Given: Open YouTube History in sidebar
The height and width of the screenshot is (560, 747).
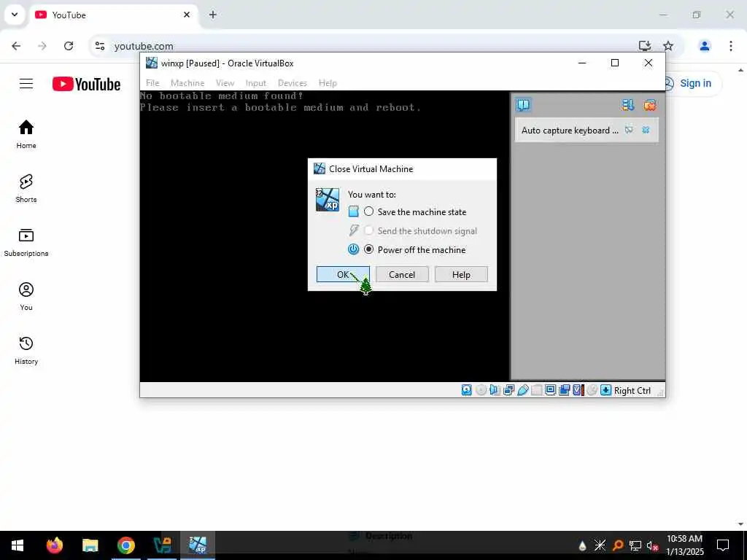Looking at the screenshot, I should pyautogui.click(x=26, y=350).
